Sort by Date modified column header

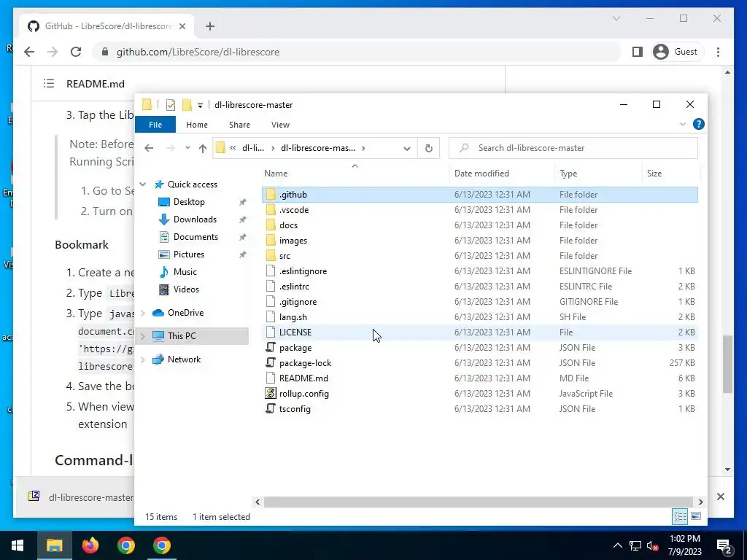(x=502, y=174)
